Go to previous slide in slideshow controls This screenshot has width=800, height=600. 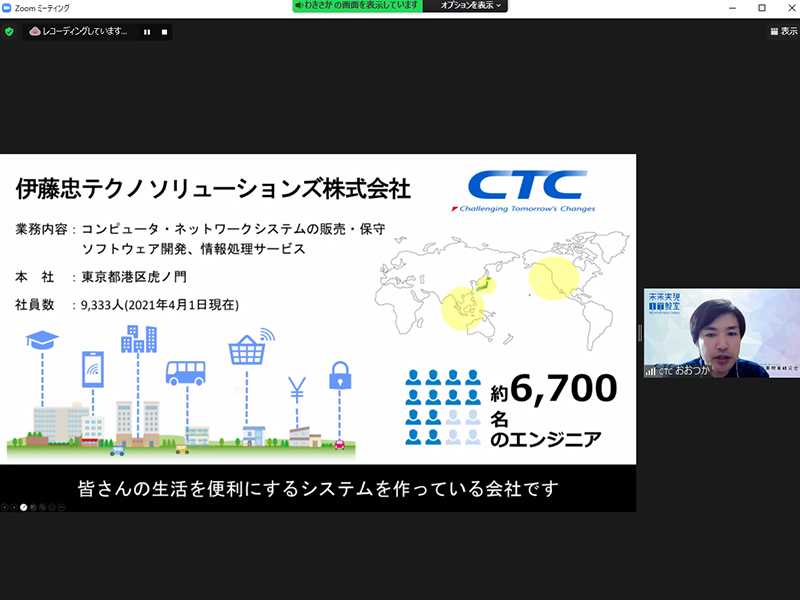tap(5, 507)
